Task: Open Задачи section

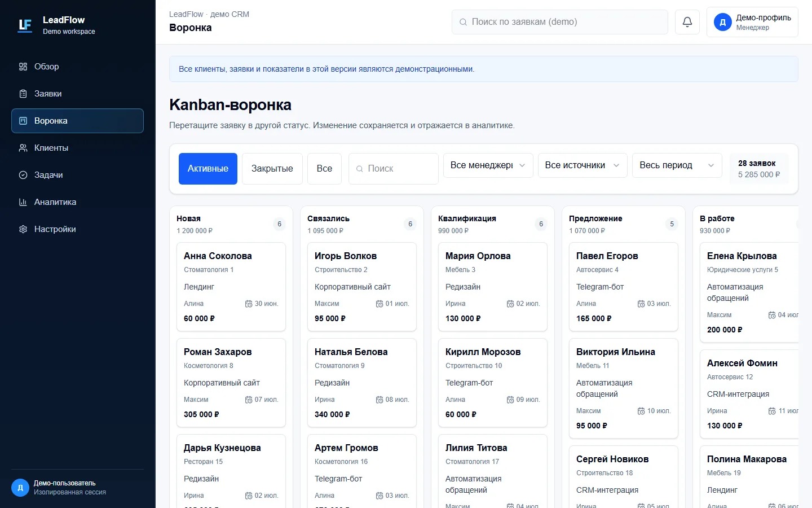Action: tap(77, 175)
